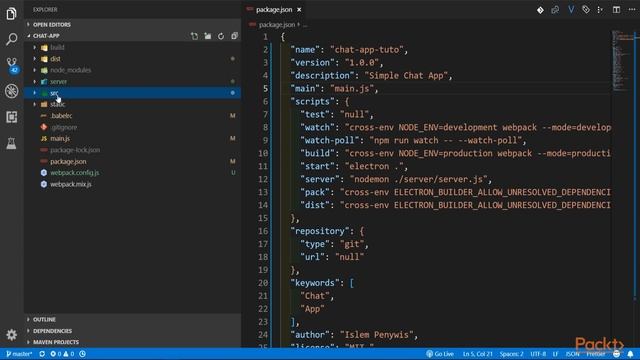Click the New File icon in CHAT-APP header

[194, 36]
